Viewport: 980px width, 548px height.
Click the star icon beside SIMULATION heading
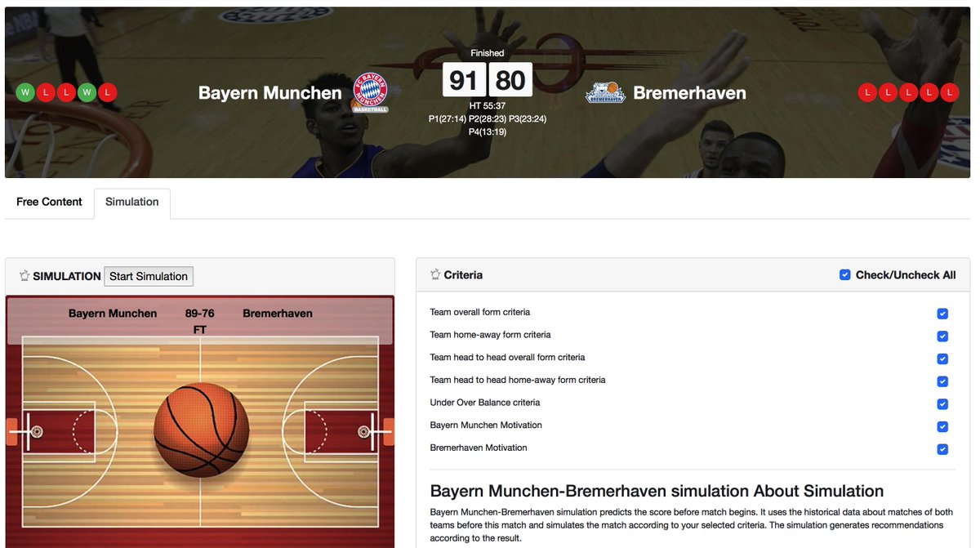(24, 276)
